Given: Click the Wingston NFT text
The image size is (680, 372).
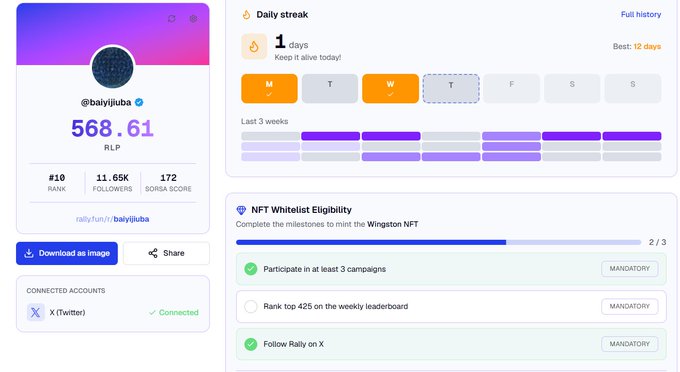Looking at the screenshot, I should [393, 224].
